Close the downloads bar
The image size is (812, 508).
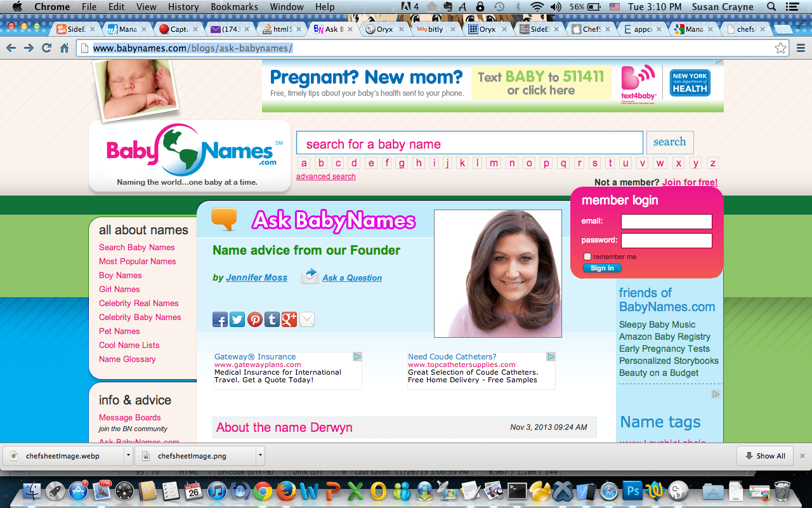[x=802, y=456]
